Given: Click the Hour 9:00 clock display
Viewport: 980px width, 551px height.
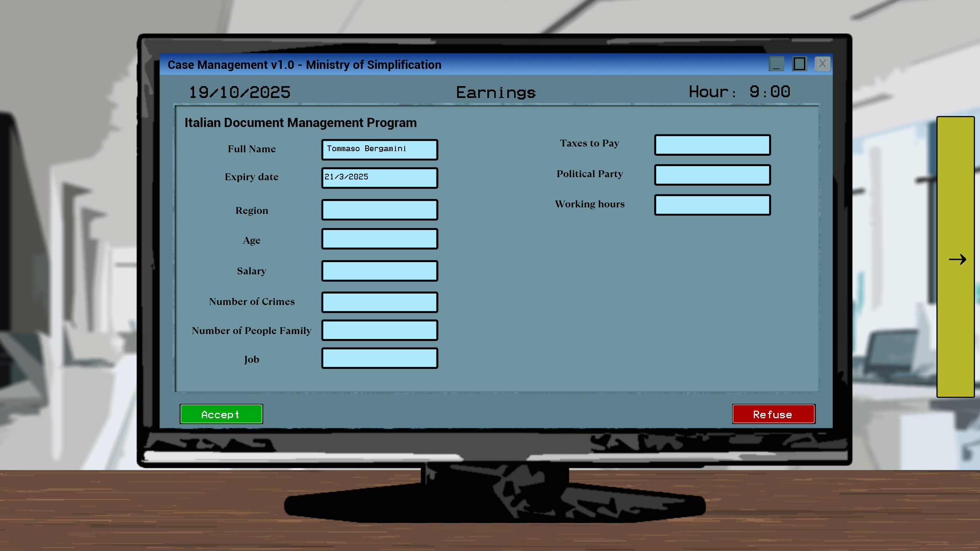Looking at the screenshot, I should pyautogui.click(x=739, y=92).
